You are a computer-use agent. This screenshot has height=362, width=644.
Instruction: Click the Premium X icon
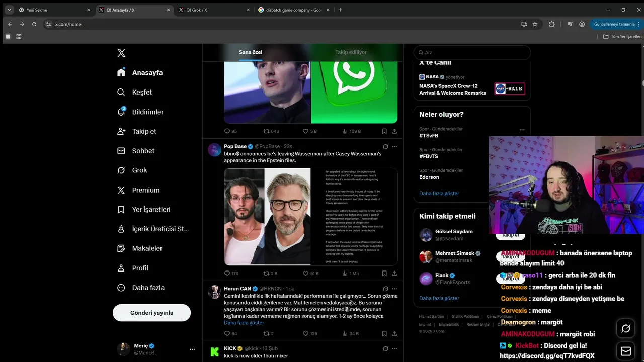point(121,190)
